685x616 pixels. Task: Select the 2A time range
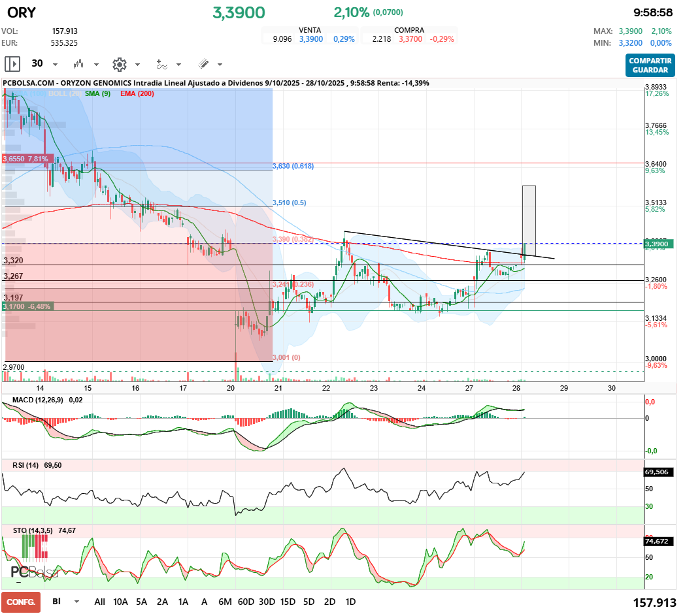point(163,602)
